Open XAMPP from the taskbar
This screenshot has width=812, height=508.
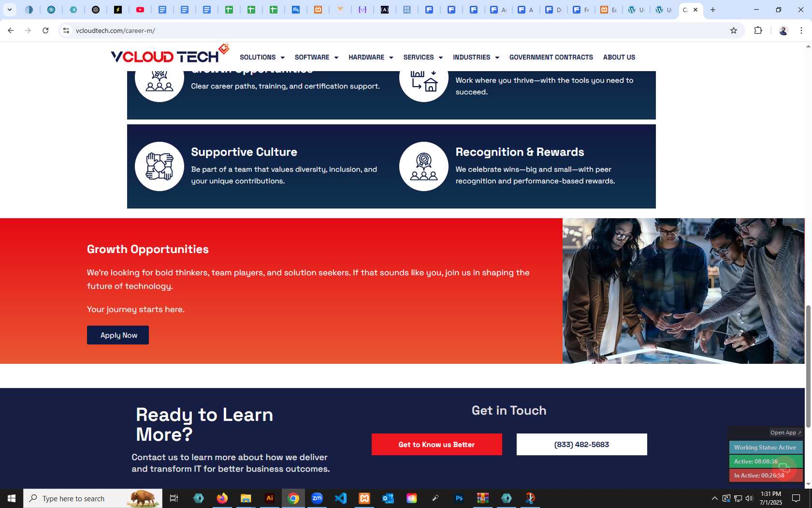pos(364,498)
